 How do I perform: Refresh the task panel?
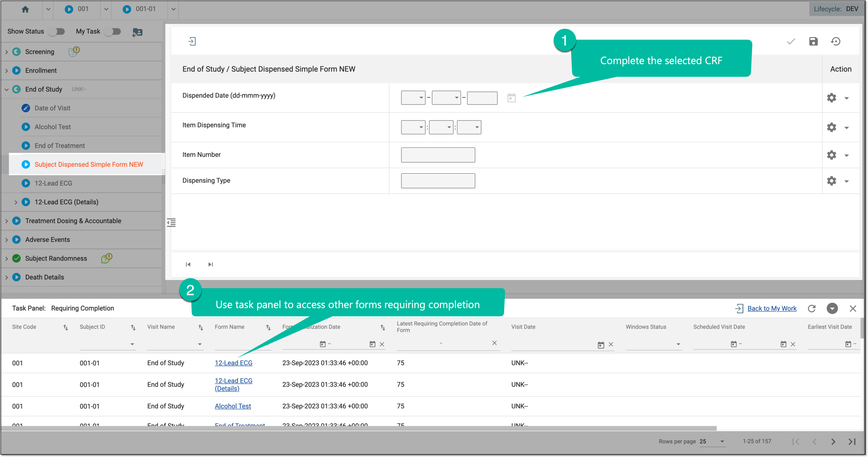[x=811, y=309]
